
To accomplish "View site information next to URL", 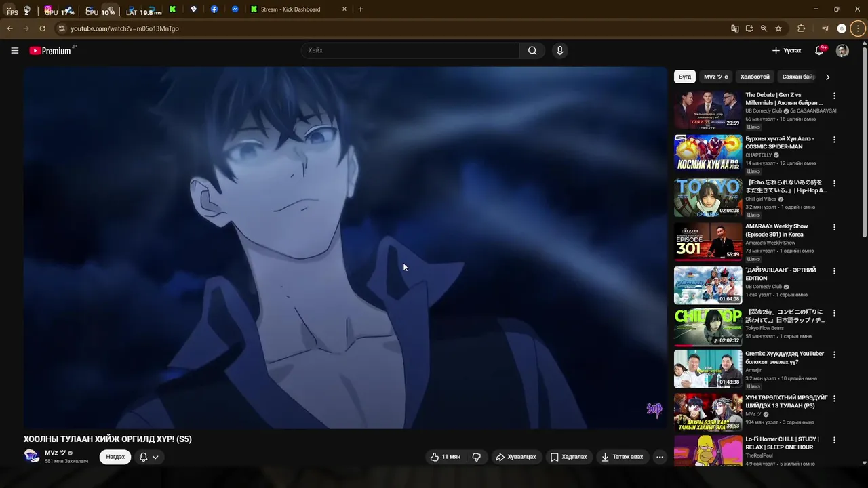I will [61, 28].
